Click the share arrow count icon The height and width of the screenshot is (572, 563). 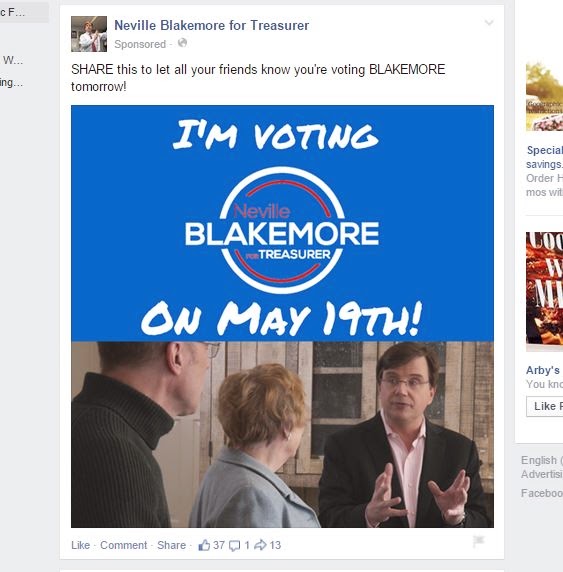(260, 545)
